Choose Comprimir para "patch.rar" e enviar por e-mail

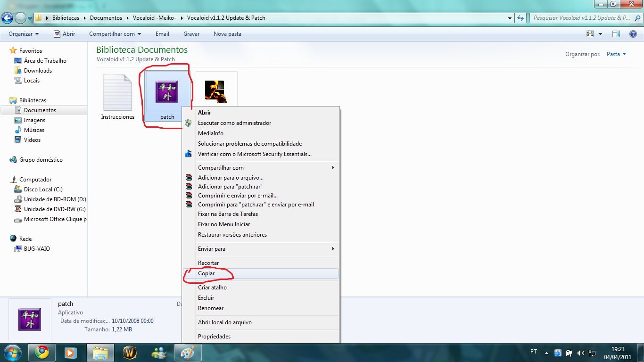[261, 205]
